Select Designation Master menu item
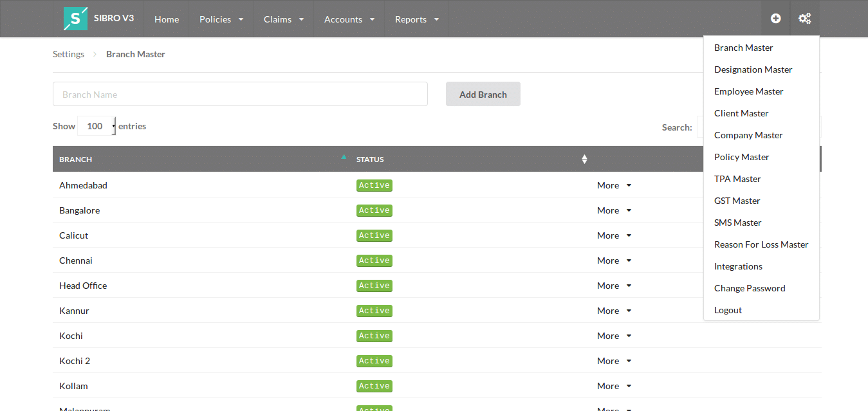The height and width of the screenshot is (411, 868). (761, 69)
